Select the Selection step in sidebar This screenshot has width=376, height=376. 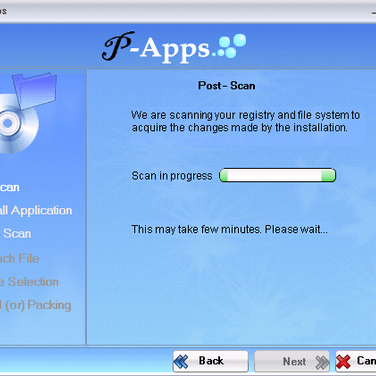pyautogui.click(x=29, y=282)
